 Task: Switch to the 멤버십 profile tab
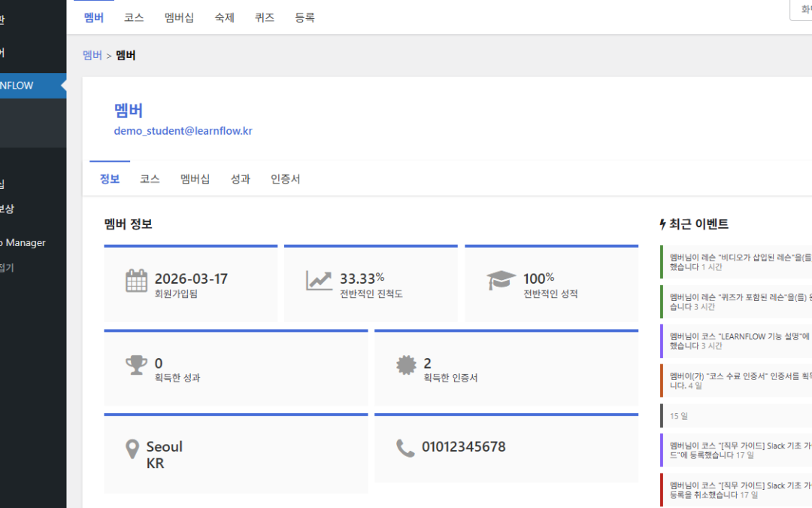coord(195,179)
